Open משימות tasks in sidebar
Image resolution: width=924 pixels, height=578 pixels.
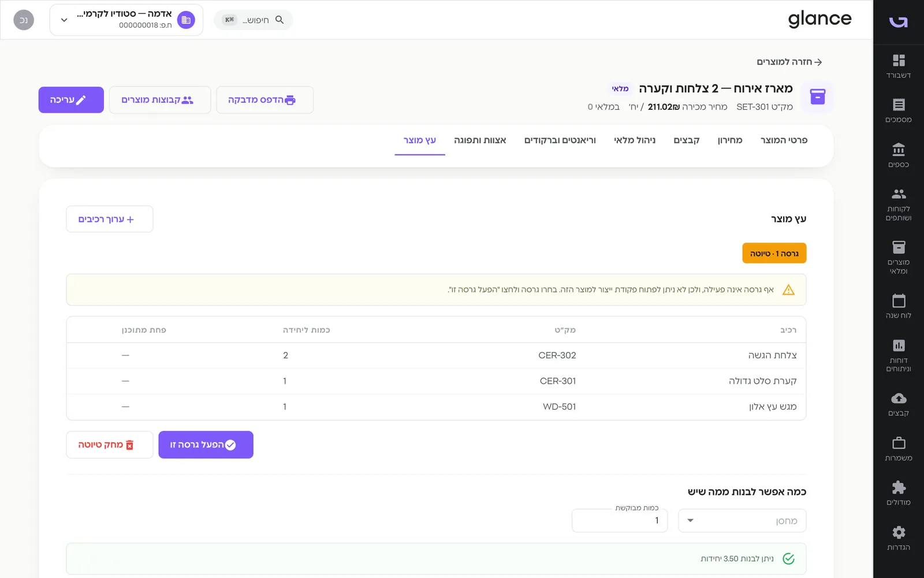point(898,449)
